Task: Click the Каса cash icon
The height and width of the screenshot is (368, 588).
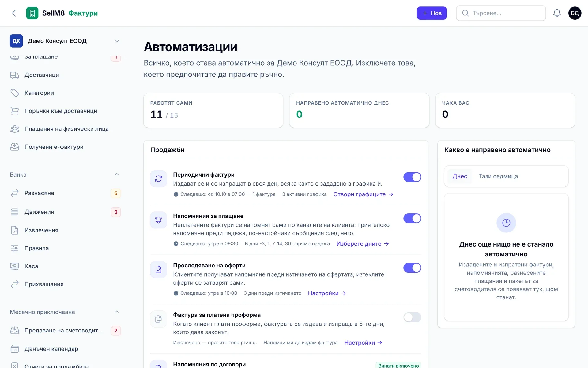Action: point(15,266)
